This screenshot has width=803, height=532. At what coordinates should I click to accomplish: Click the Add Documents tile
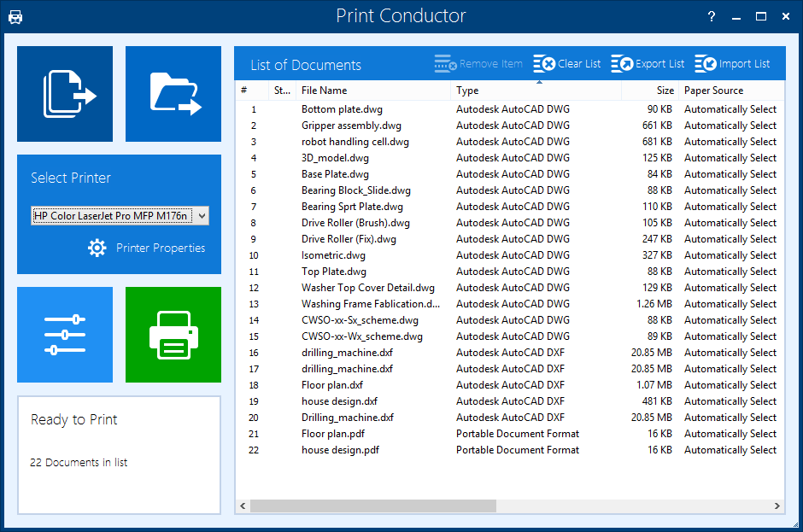click(65, 94)
